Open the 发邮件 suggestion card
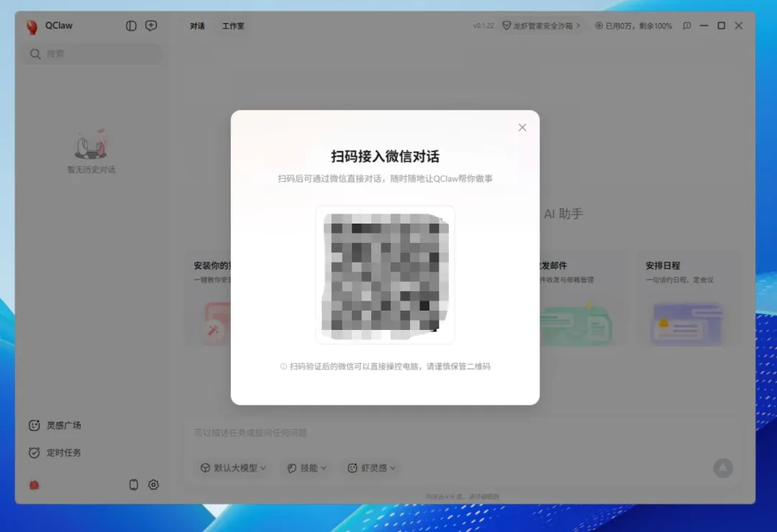Screen dimensions: 777x532 point(581,298)
